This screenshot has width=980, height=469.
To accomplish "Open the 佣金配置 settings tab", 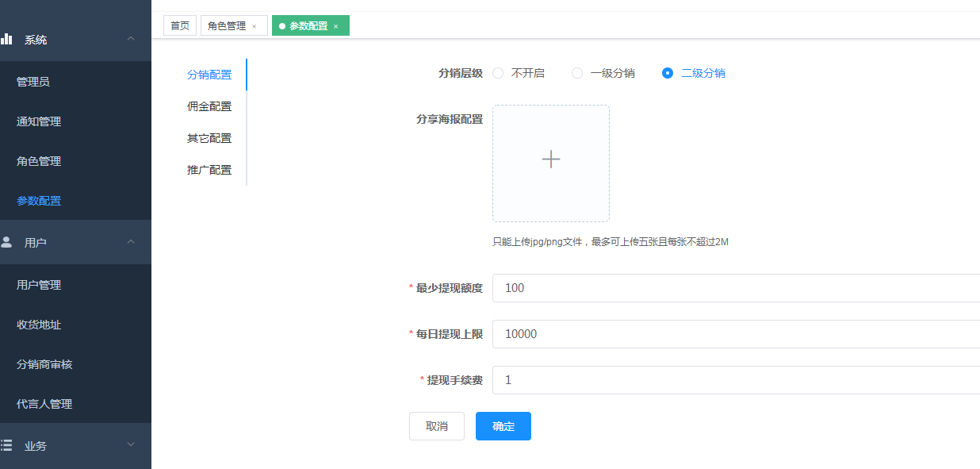I will pos(209,106).
